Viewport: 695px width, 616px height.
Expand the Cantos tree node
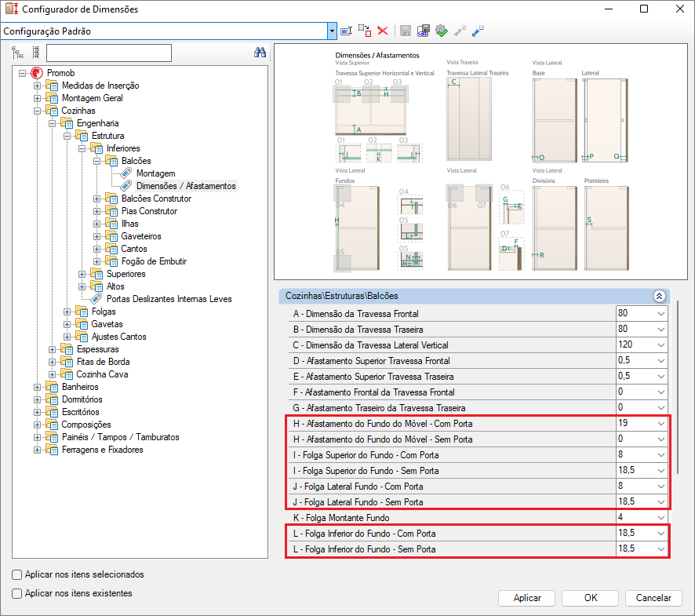pos(96,249)
